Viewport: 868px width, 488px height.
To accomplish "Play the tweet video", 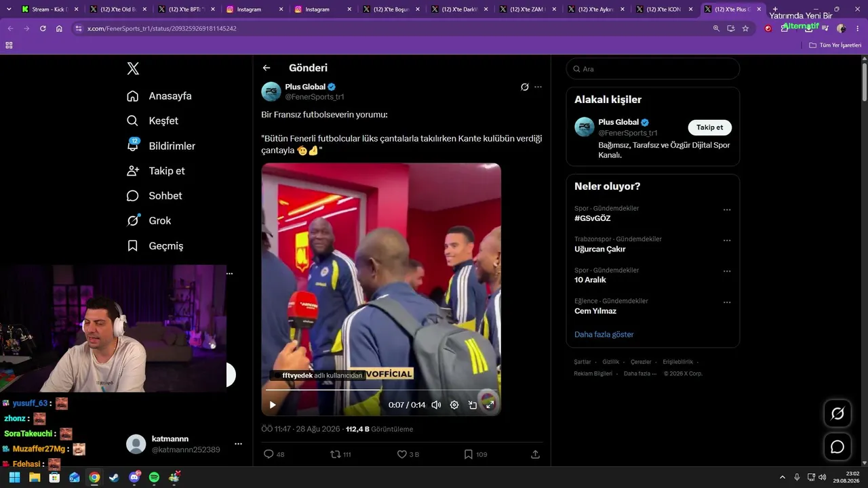I will (x=273, y=405).
